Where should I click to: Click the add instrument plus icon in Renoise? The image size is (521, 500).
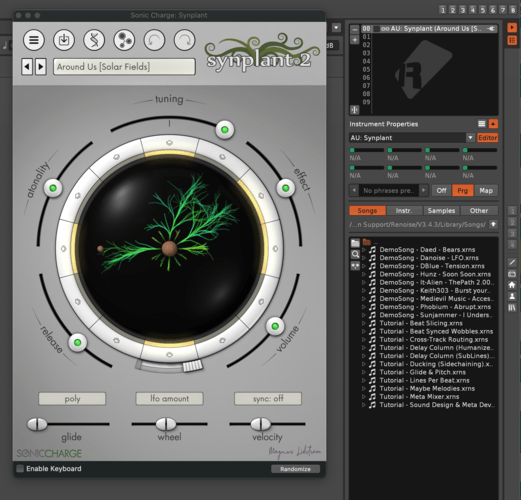tap(355, 40)
